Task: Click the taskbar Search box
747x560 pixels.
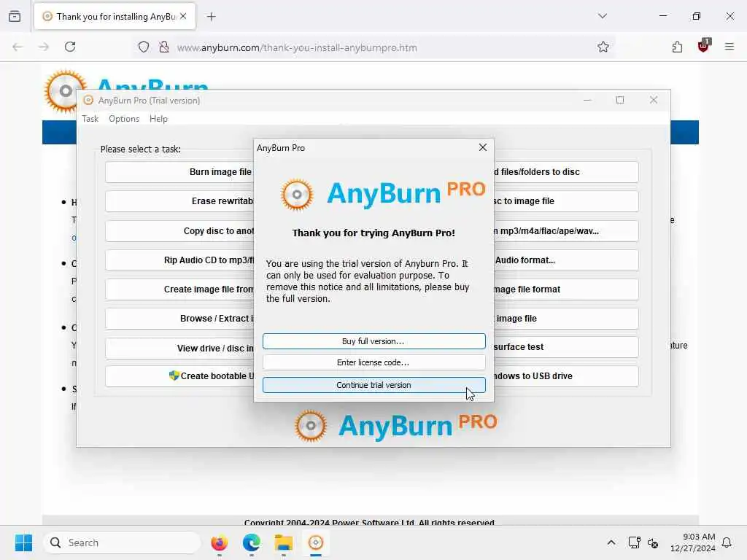Action: point(122,542)
